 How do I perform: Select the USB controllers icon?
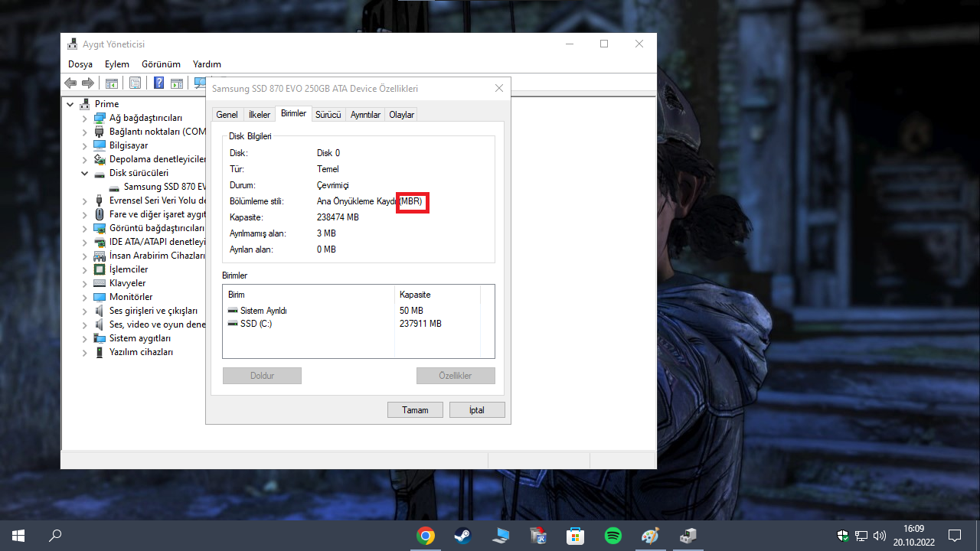click(x=100, y=201)
